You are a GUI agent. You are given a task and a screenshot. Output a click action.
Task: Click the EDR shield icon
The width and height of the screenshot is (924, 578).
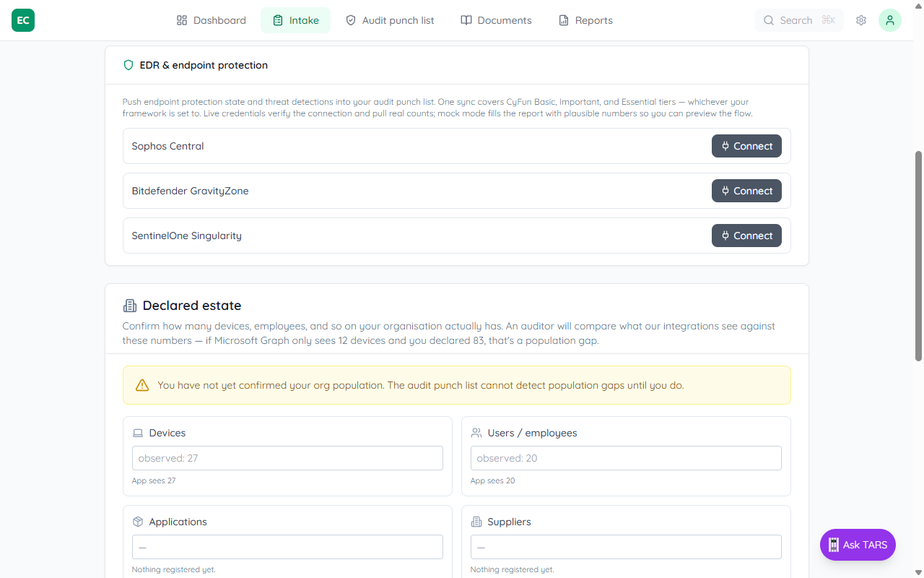(128, 65)
